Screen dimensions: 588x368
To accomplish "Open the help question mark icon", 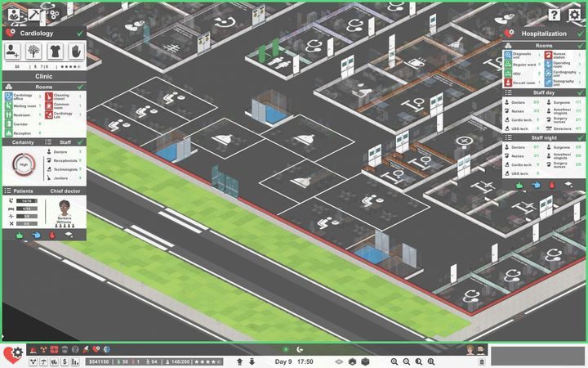I will pyautogui.click(x=555, y=15).
